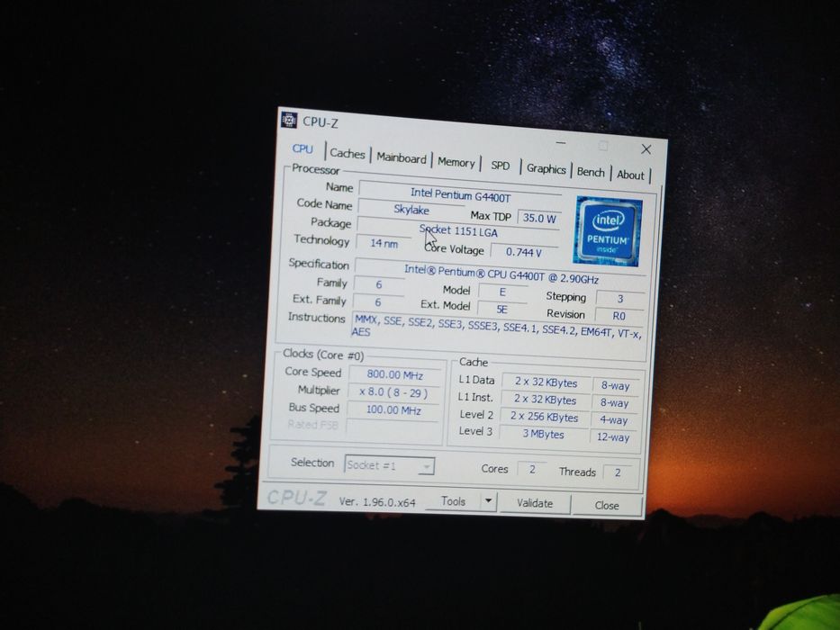This screenshot has height=630, width=840.
Task: Click the Multiplier value x 8.0 (8 - 29)
Action: coord(393,392)
